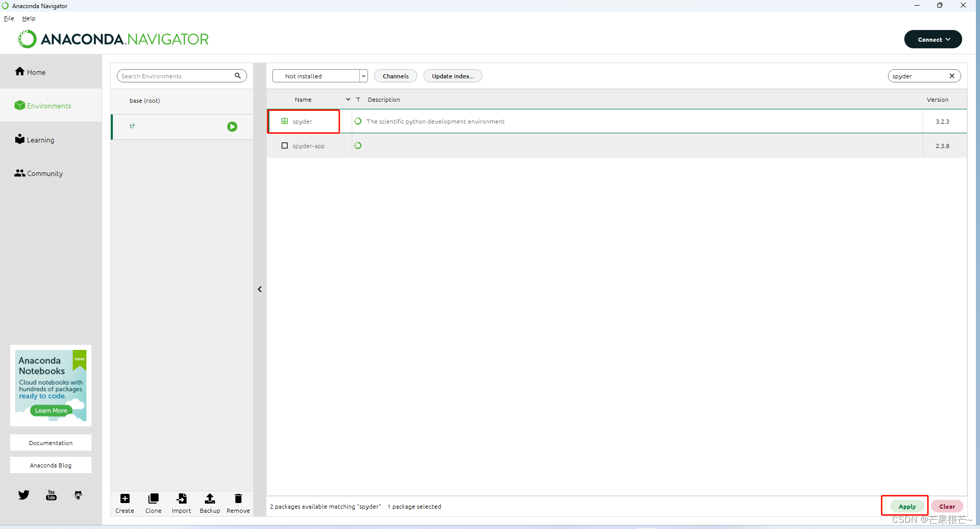This screenshot has width=980, height=529.
Task: Click the Version column header
Action: [937, 100]
